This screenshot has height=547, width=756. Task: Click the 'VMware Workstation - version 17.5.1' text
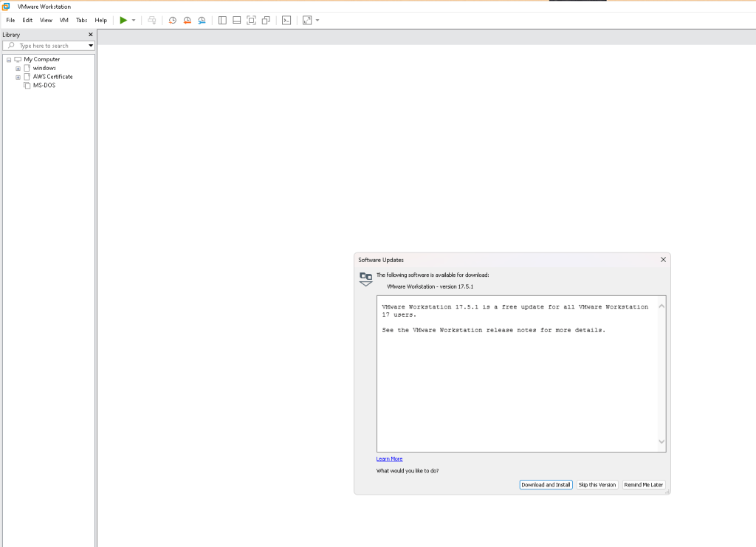(x=430, y=286)
